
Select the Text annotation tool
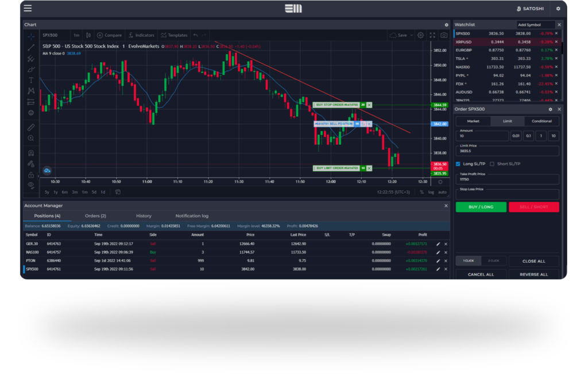(31, 80)
